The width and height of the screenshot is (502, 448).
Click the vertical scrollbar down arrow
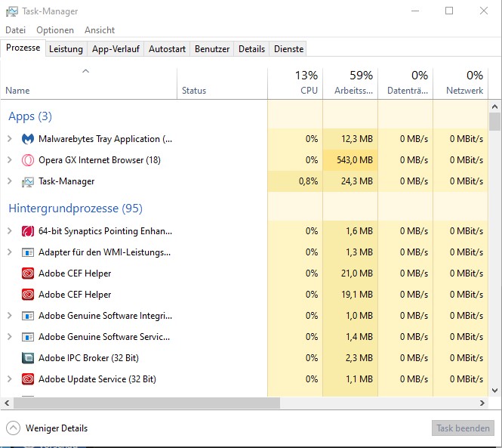[x=494, y=391]
